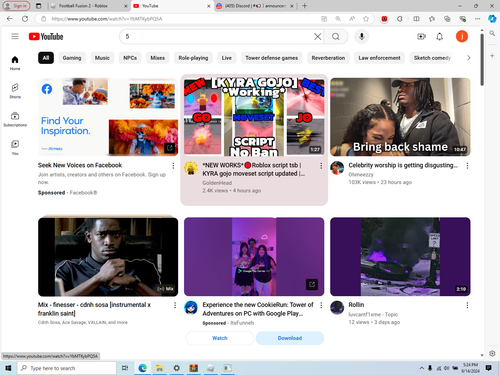This screenshot has height=375, width=500.
Task: Open the Facebook Find Your Inspiration thumbnail
Action: (108, 117)
